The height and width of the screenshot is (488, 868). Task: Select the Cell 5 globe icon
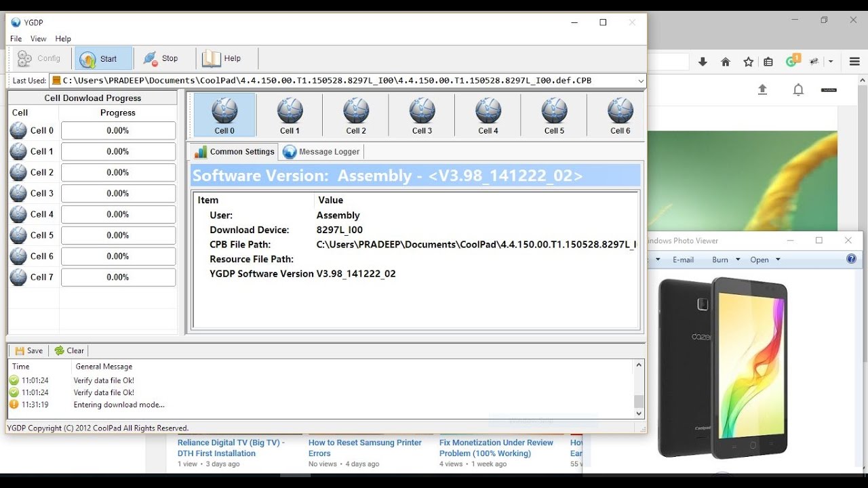coord(554,111)
